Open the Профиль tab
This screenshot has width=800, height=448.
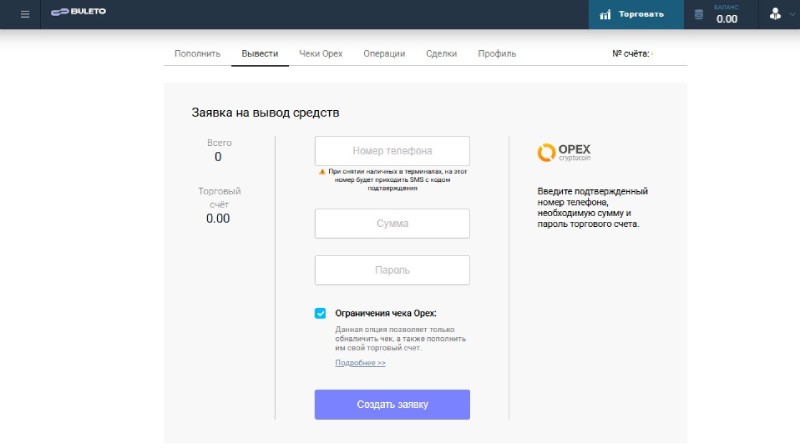coord(497,54)
